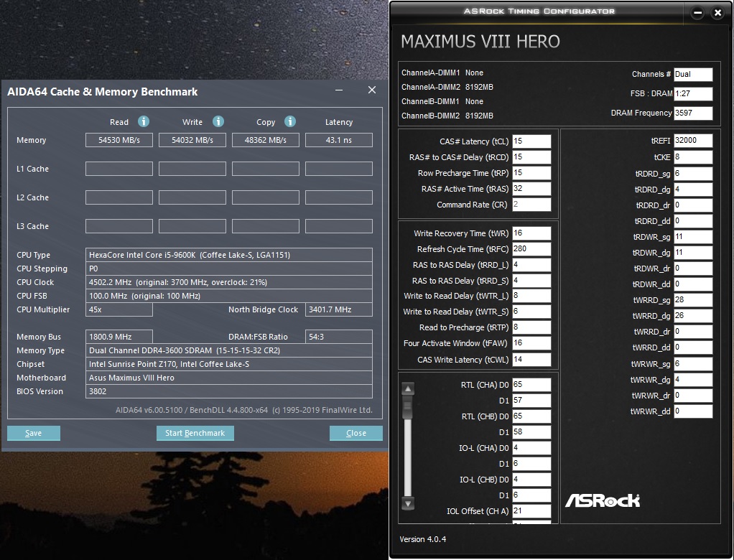Viewport: 734px width, 560px height.
Task: Click the CAS Write Latency (tCWL) field
Action: [x=531, y=359]
